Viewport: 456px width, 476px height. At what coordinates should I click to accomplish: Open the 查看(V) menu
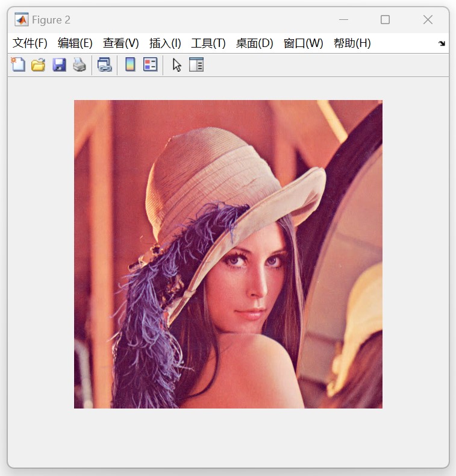coord(120,43)
